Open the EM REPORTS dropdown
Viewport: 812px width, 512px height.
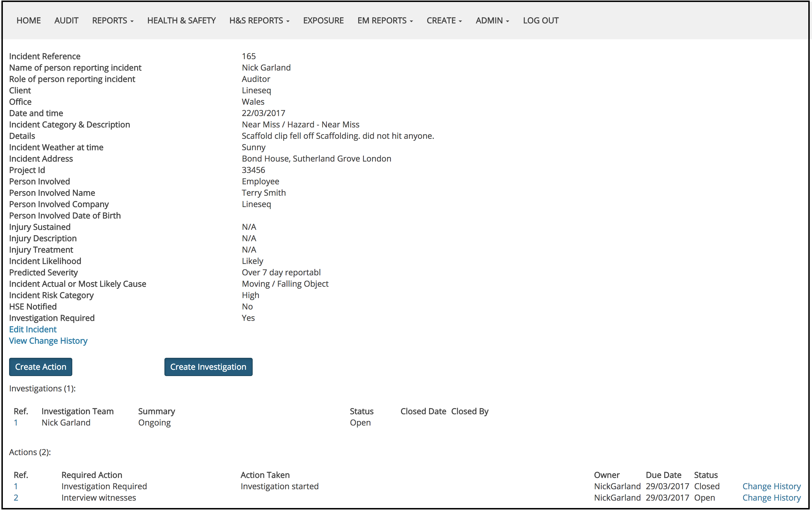pyautogui.click(x=385, y=20)
